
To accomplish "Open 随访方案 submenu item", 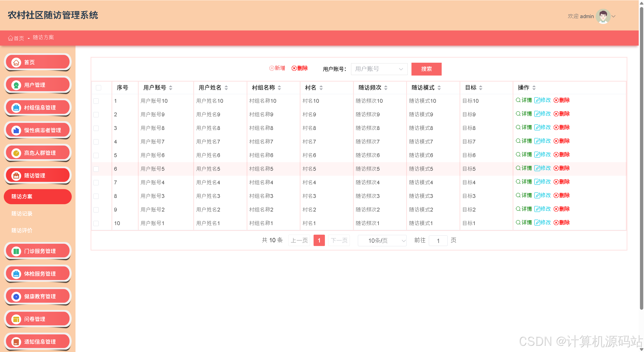I will 38,196.
